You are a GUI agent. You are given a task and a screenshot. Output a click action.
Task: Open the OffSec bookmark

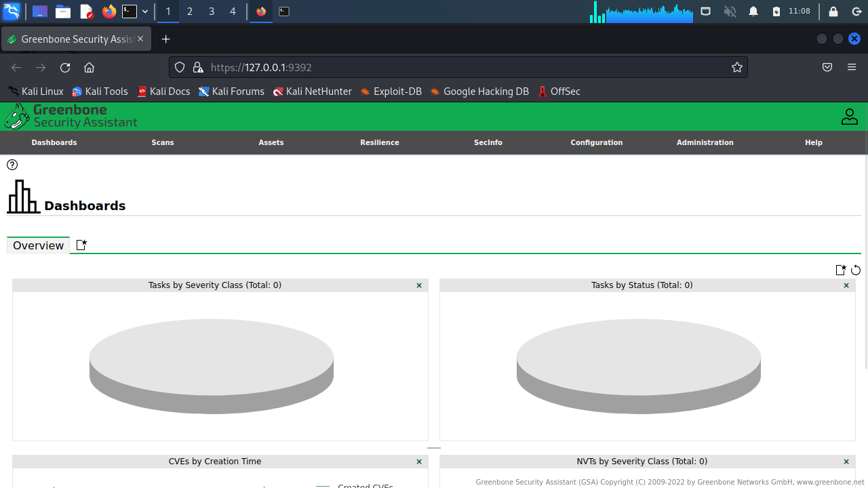[x=559, y=91]
